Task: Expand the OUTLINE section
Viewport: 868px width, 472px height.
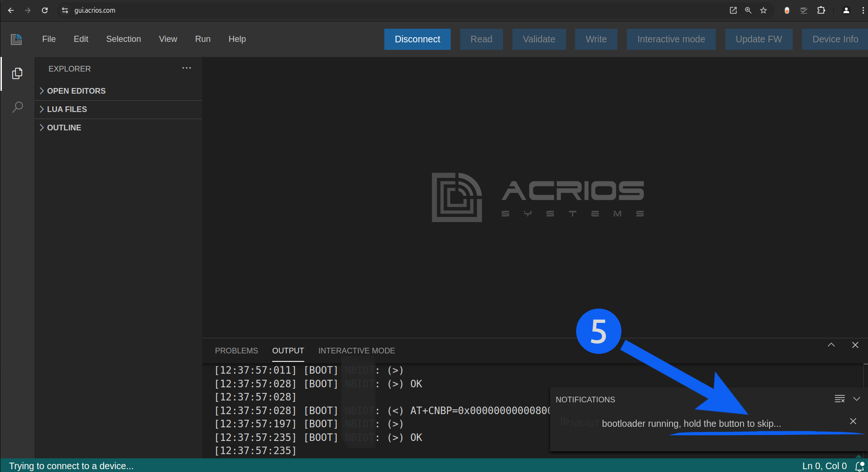Action: 64,128
